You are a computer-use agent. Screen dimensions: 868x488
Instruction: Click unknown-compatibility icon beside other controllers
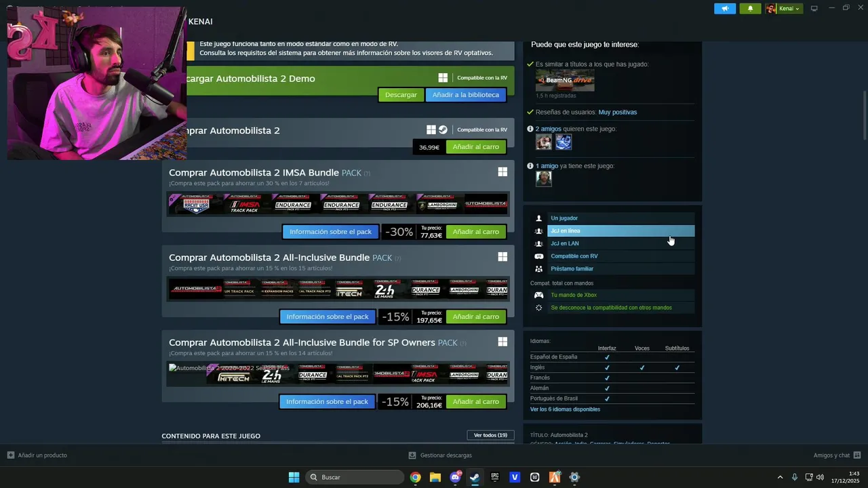pyautogui.click(x=539, y=308)
